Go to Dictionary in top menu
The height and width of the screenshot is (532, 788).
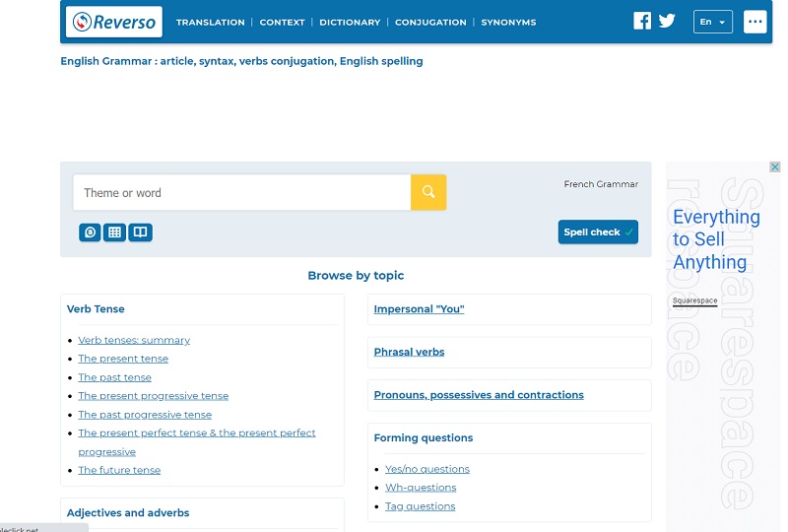pos(350,22)
